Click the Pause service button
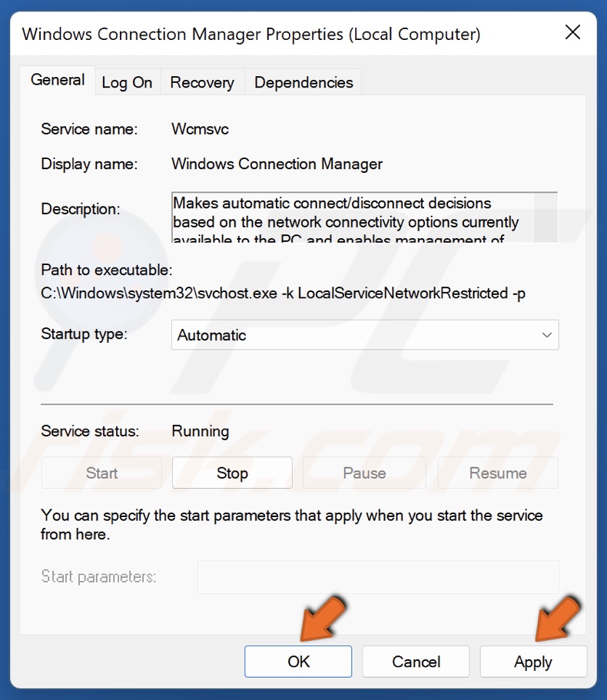This screenshot has height=700, width=607. click(364, 473)
